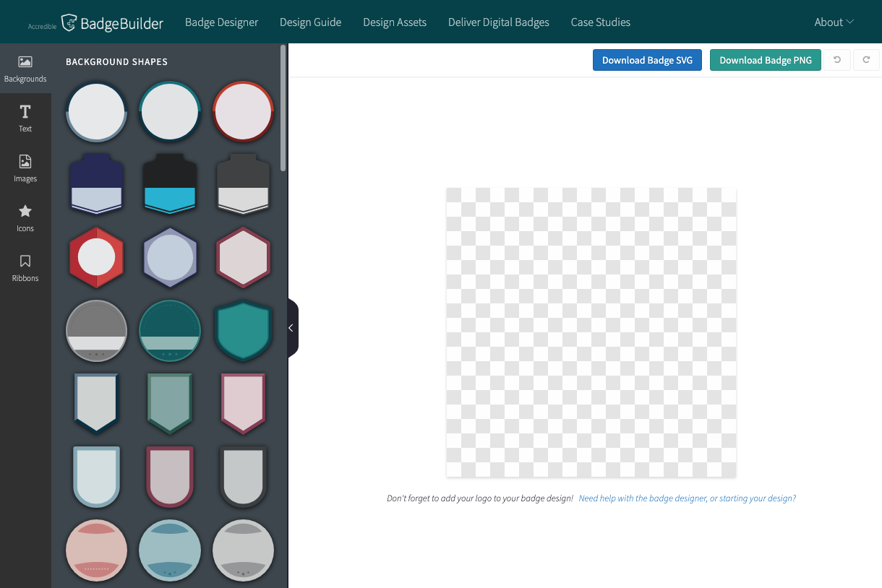Choose the light blue rounded shield
The image size is (882, 588).
click(x=96, y=476)
